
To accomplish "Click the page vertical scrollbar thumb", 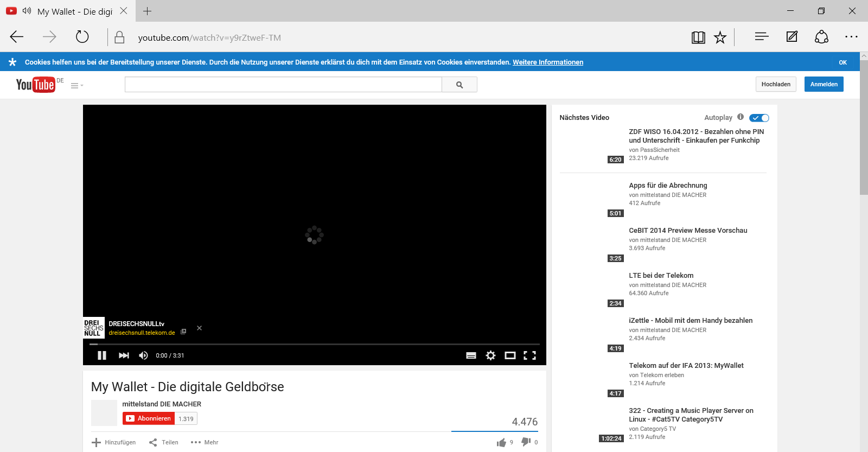I will tap(864, 128).
